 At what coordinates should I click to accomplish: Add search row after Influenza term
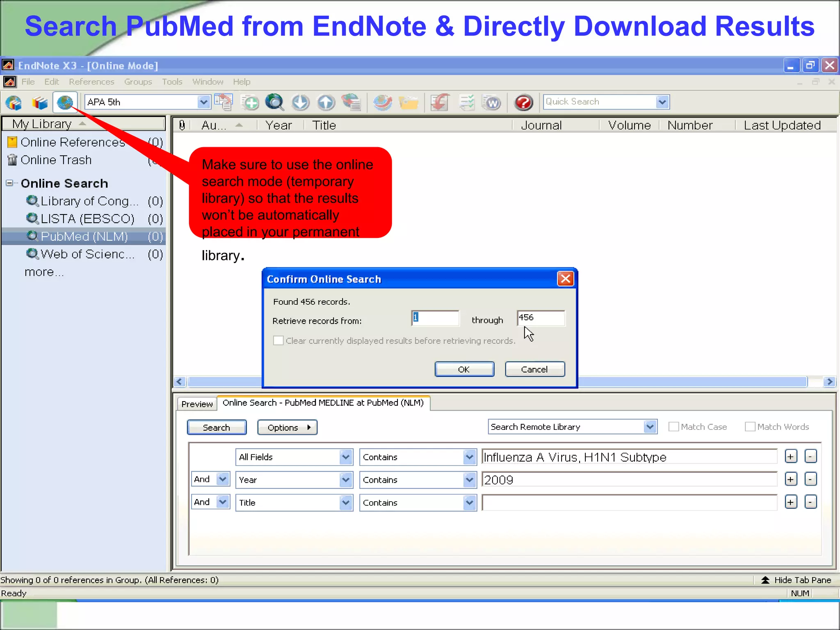click(791, 457)
